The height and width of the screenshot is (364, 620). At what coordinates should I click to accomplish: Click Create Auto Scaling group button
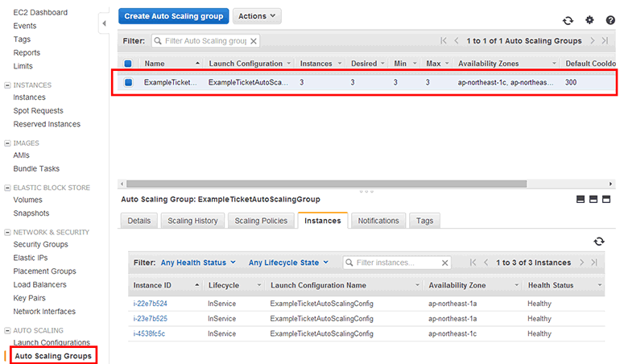[x=173, y=16]
